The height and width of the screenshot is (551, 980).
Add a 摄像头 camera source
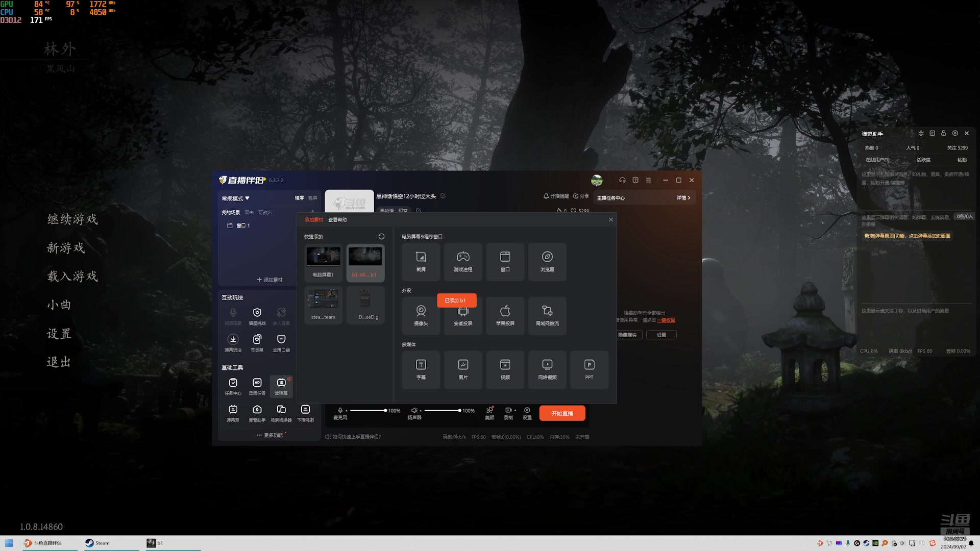coord(421,316)
